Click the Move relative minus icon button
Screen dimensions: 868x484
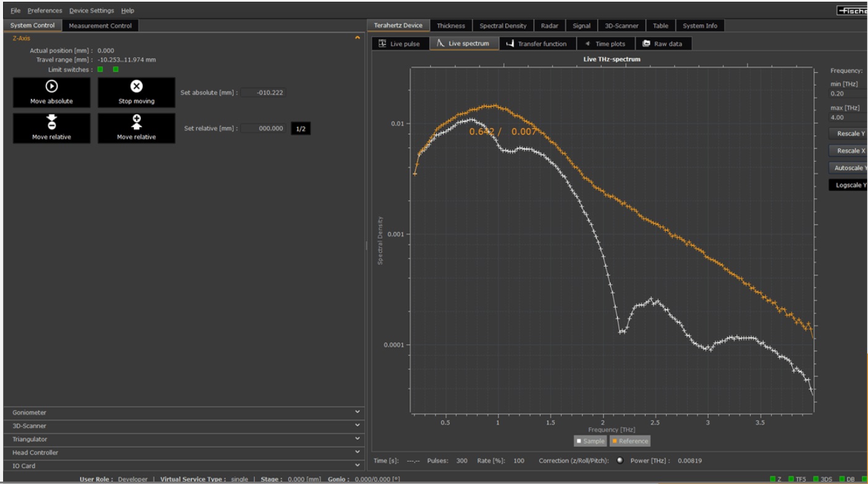point(51,128)
